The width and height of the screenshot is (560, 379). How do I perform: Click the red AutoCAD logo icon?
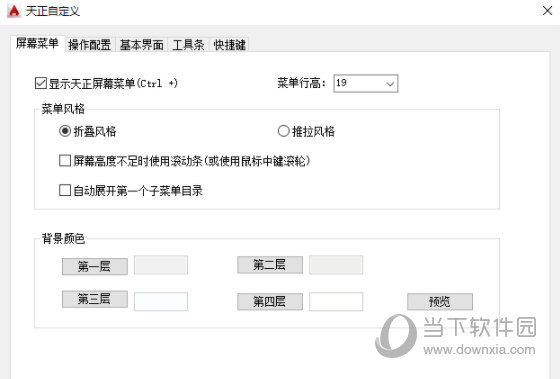point(14,11)
